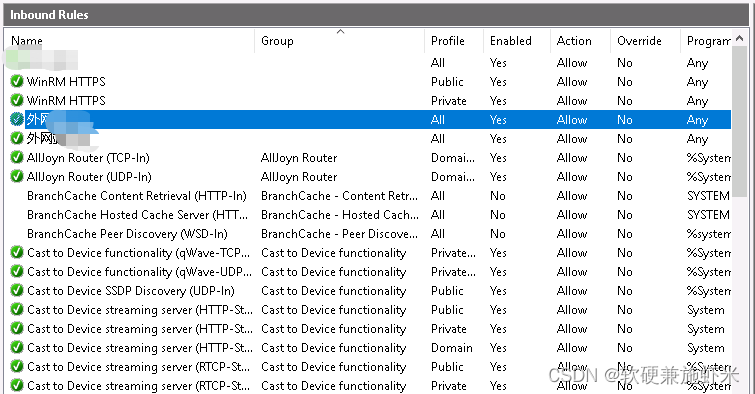
Task: Click the sort arrow above the Group column
Action: [340, 32]
